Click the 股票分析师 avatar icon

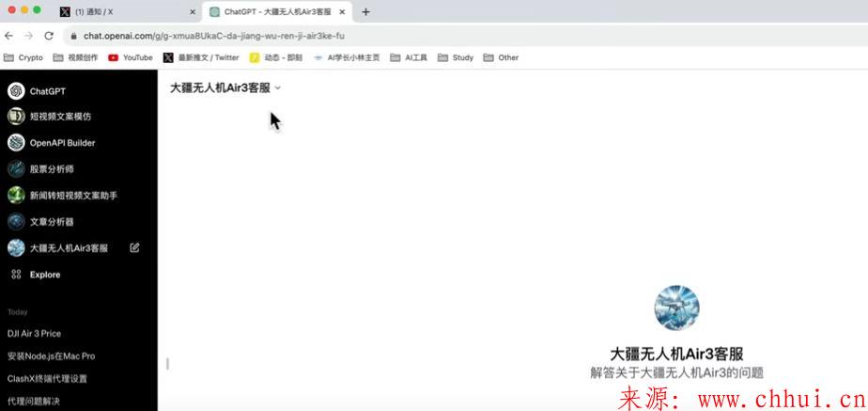[16, 168]
